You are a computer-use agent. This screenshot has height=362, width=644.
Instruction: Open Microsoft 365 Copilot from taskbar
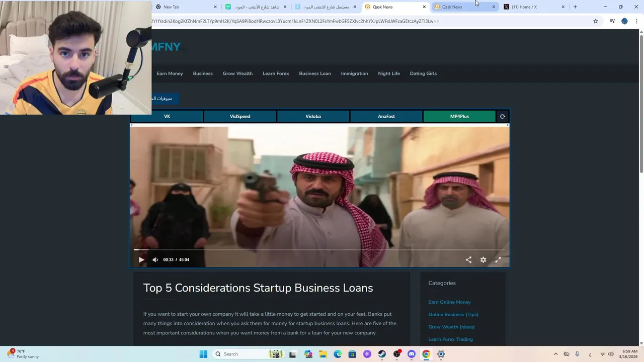(x=308, y=354)
